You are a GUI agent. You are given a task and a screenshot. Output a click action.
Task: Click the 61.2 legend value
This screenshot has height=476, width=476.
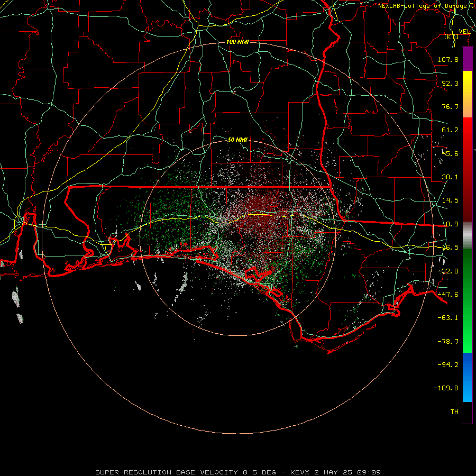coord(450,130)
